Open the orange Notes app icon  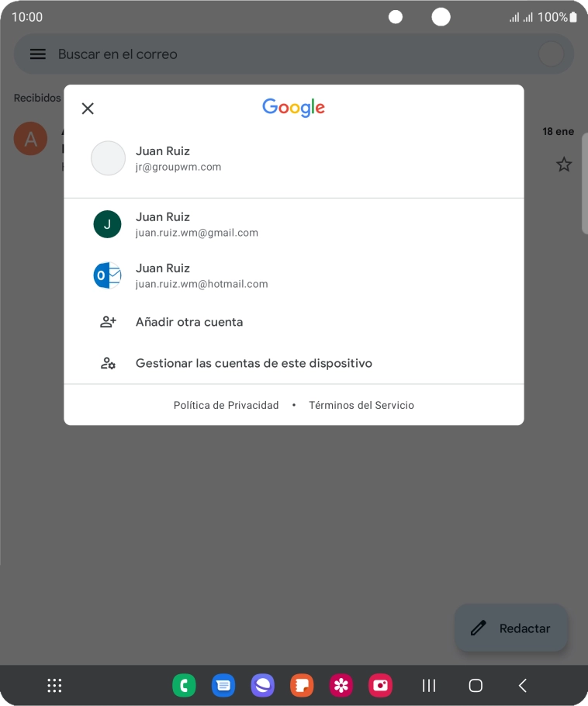[x=302, y=685]
